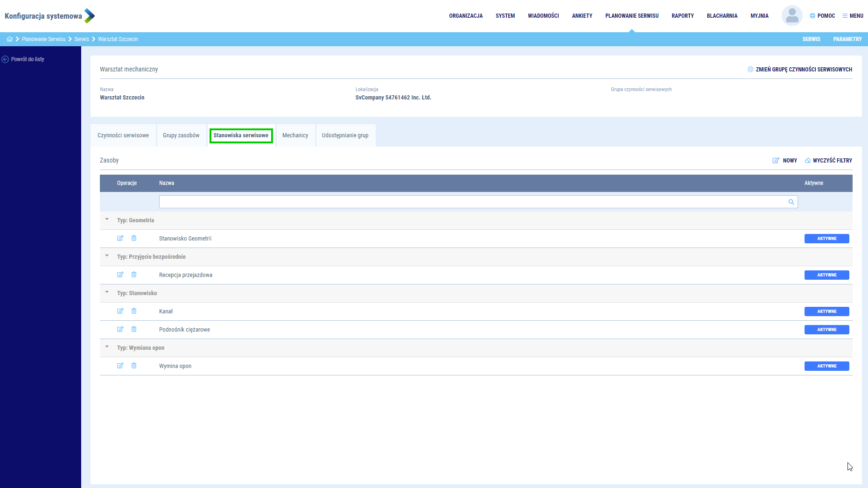Image resolution: width=868 pixels, height=488 pixels.
Task: Delete the Podnośnik ciężarowe row
Action: coord(134,329)
